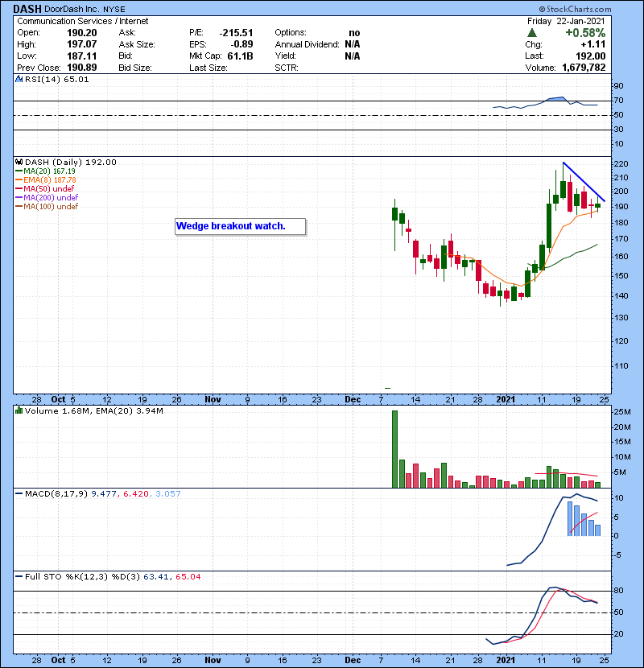The width and height of the screenshot is (644, 668).
Task: Click the P/E value -215.51
Action: [x=236, y=33]
